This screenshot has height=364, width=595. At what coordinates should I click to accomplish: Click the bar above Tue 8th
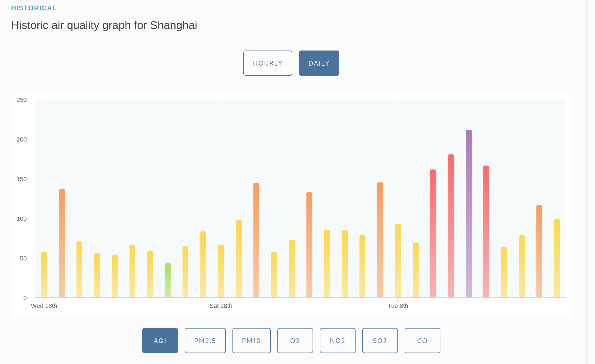tap(398, 261)
